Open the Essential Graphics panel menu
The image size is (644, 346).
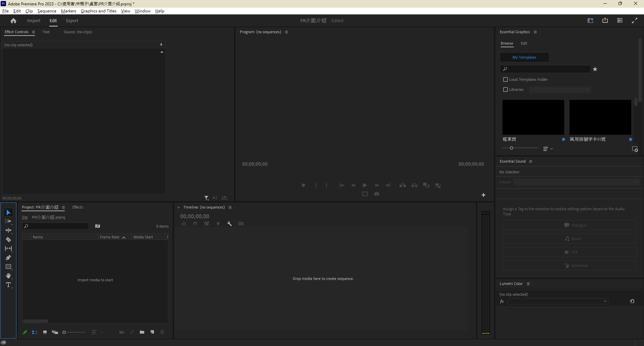(x=535, y=32)
